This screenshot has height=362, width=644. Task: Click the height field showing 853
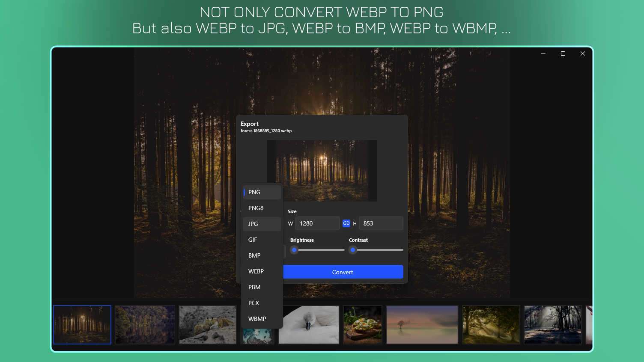(x=381, y=223)
